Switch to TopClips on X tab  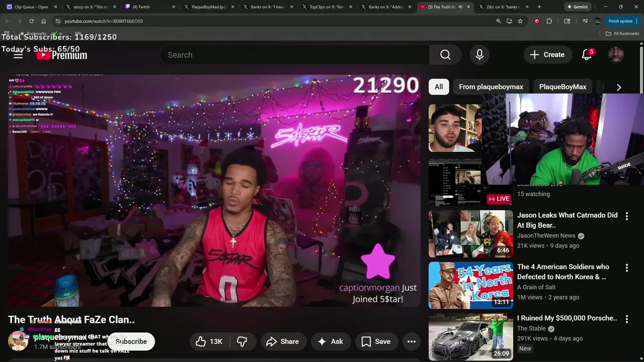tap(327, 7)
